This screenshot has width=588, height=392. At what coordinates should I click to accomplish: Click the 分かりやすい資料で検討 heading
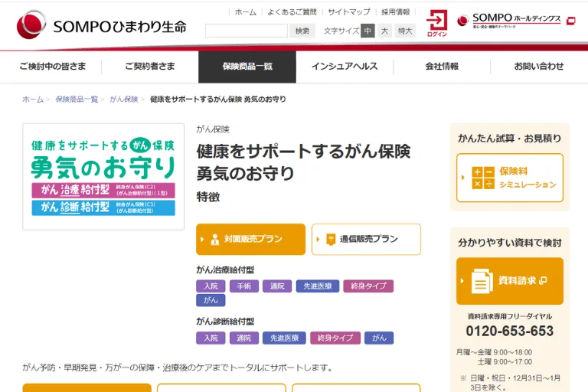(x=510, y=243)
